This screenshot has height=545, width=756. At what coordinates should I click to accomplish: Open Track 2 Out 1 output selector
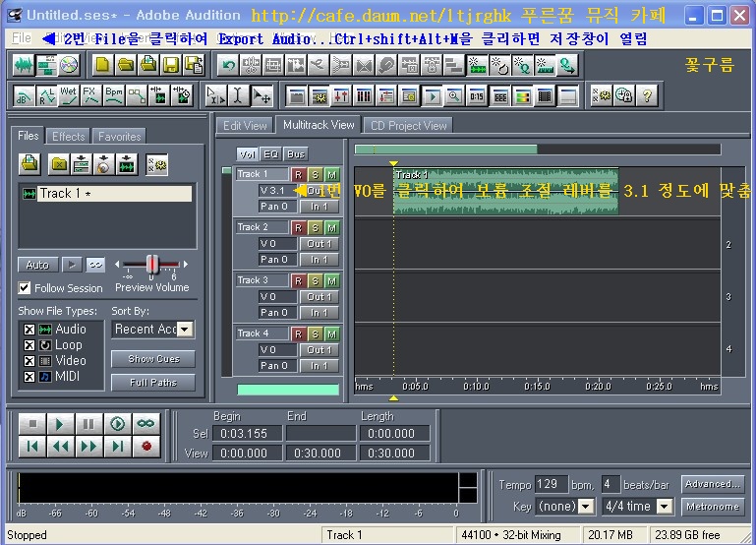click(319, 244)
